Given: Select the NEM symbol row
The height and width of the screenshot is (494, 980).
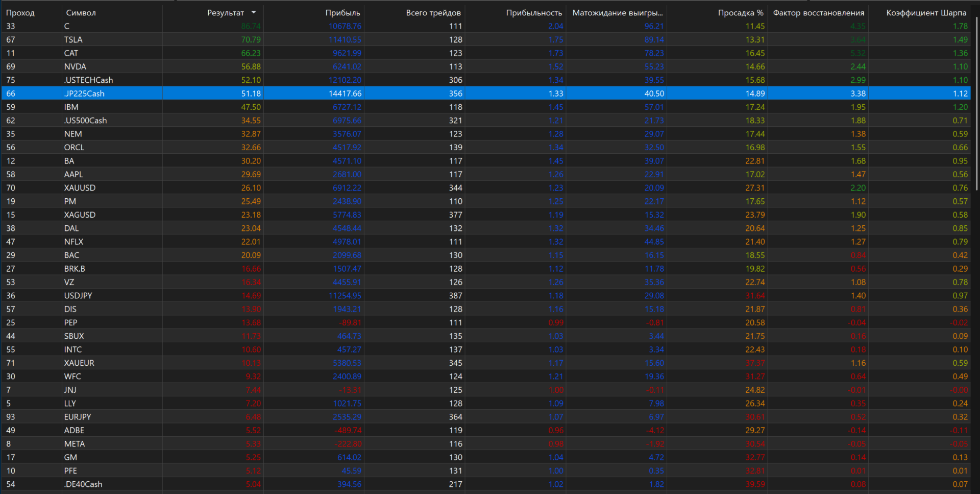Looking at the screenshot, I should [486, 134].
